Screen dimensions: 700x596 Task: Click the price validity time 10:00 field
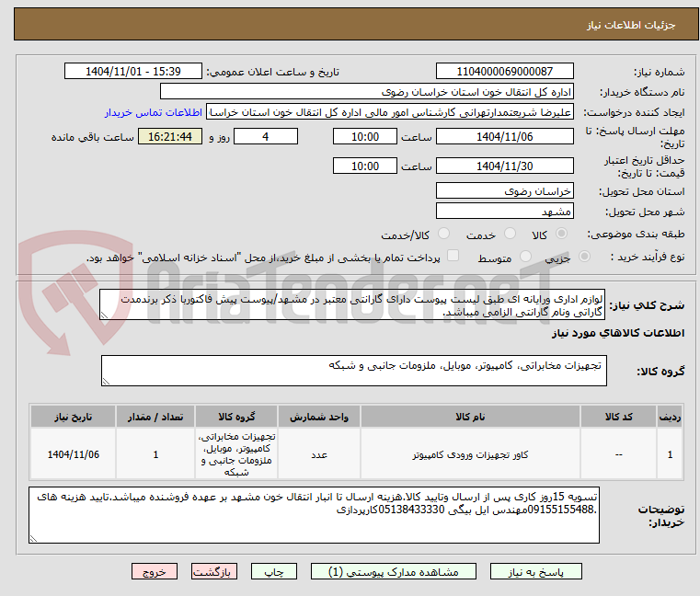point(365,166)
